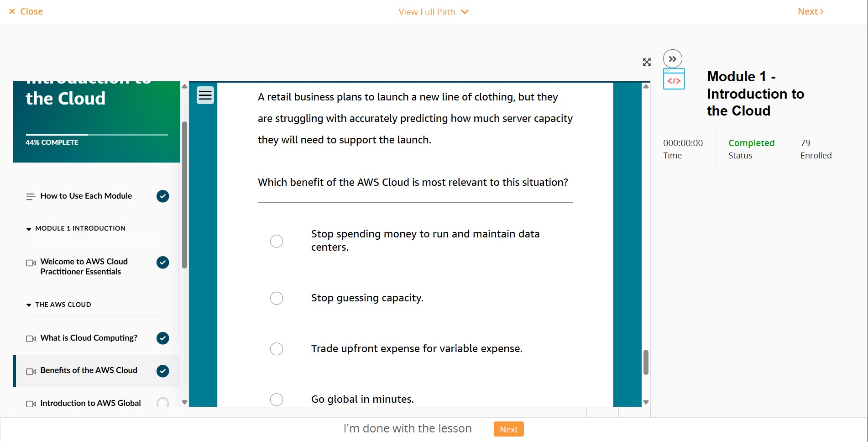Click the lesson content vertical scrollbar thumb
Image resolution: width=868 pixels, height=442 pixels.
(x=646, y=363)
